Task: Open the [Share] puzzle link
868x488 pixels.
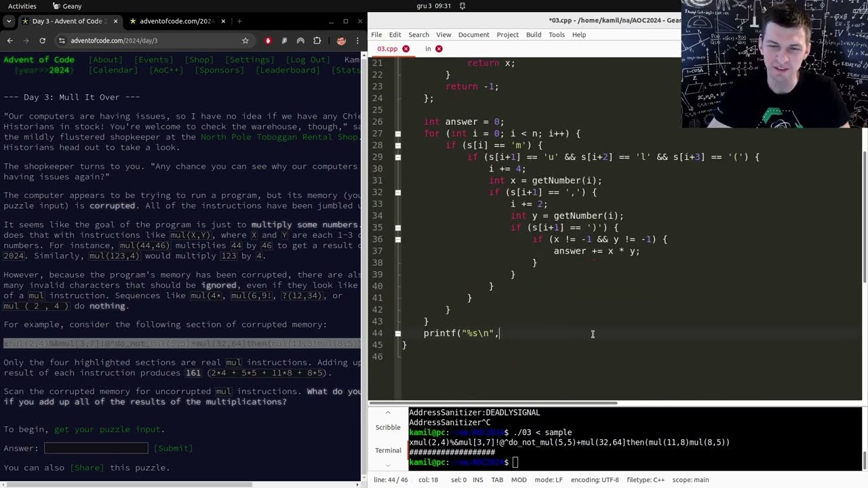Action: click(85, 468)
